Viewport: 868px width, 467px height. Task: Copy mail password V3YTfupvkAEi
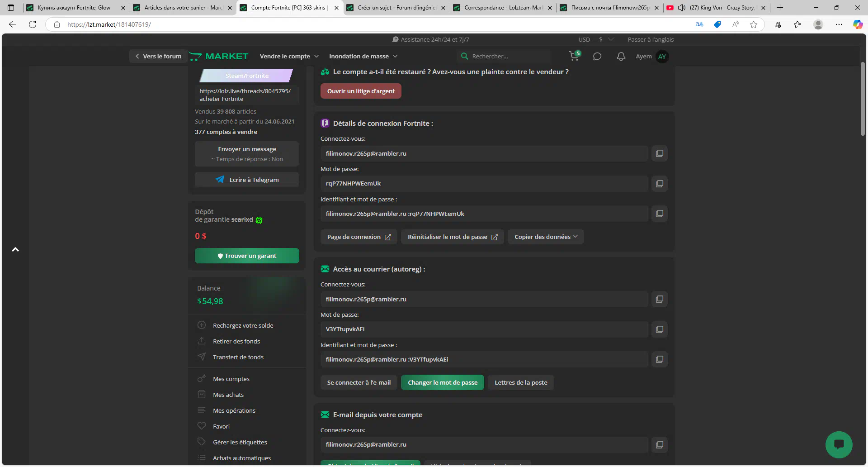pyautogui.click(x=660, y=329)
